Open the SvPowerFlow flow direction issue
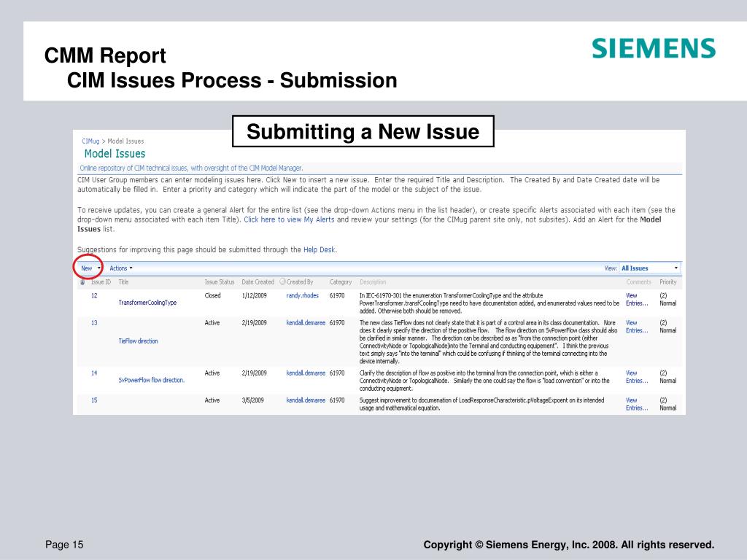 coord(152,380)
